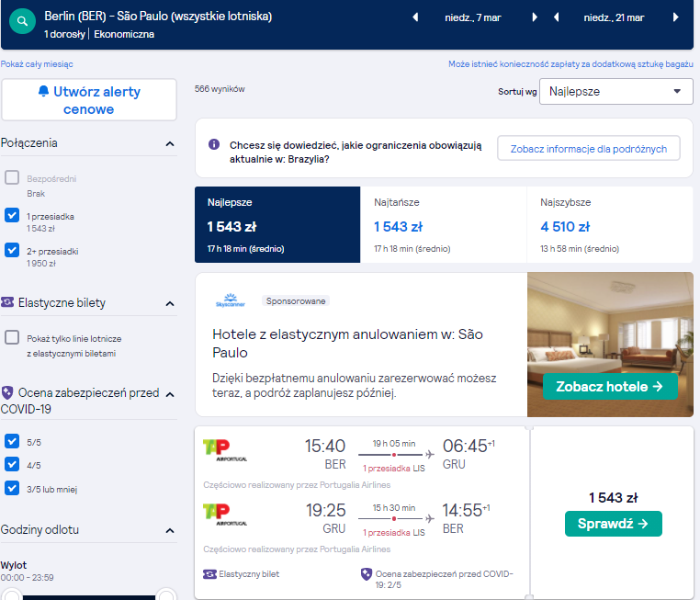Viewport: 700px width, 600px height.
Task: Select the Najtańsze tab
Action: [444, 224]
